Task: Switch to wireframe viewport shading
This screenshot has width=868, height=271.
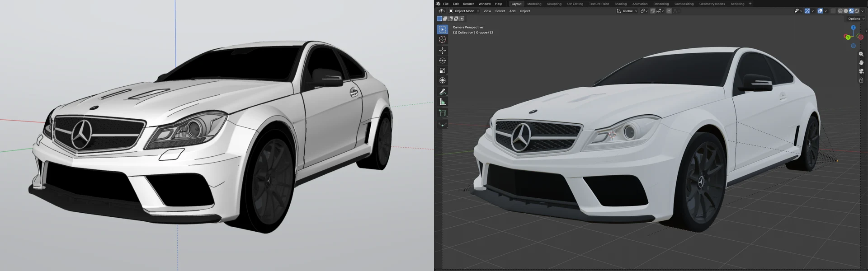Action: click(840, 11)
